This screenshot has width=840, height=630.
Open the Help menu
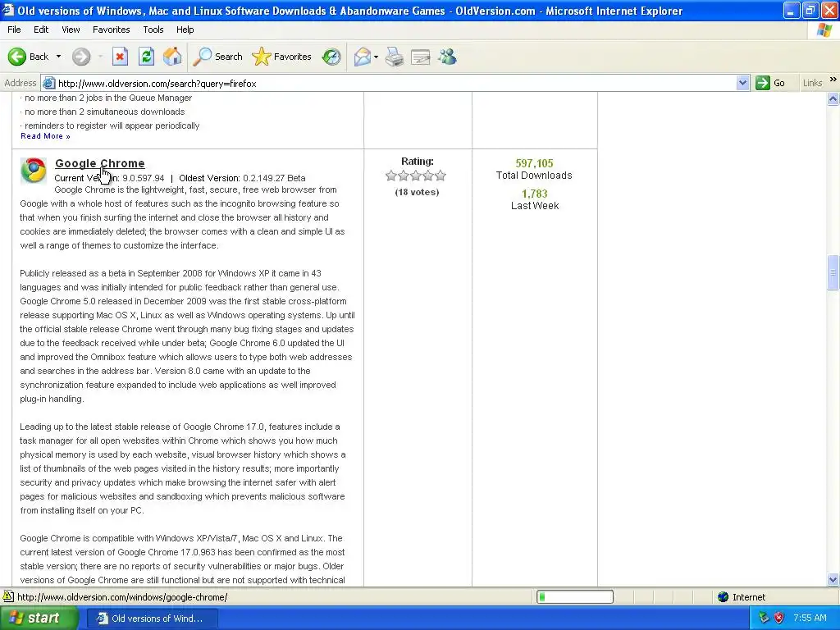185,30
